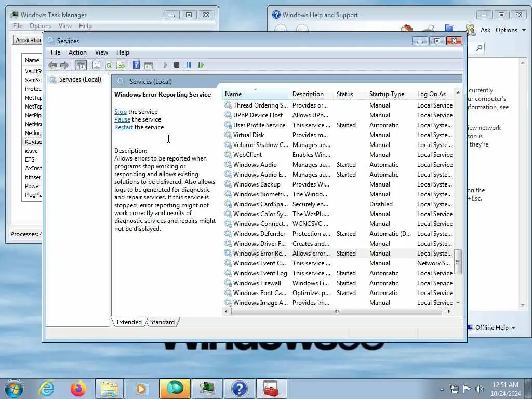Open the Help menu in Services
Viewport: 532px width, 399px height.
coord(123,52)
